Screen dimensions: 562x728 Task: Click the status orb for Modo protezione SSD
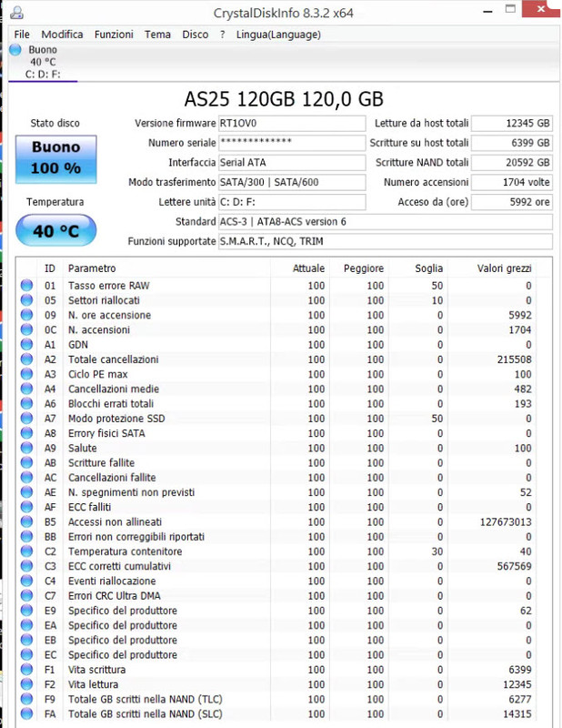[26, 418]
